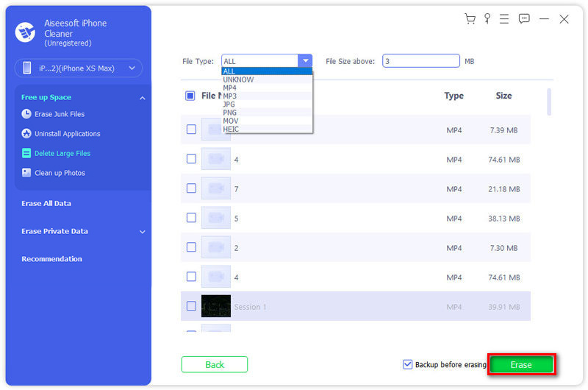Screen dimensions: 588x390
Task: Check the box for Session 1 file
Action: tap(191, 306)
